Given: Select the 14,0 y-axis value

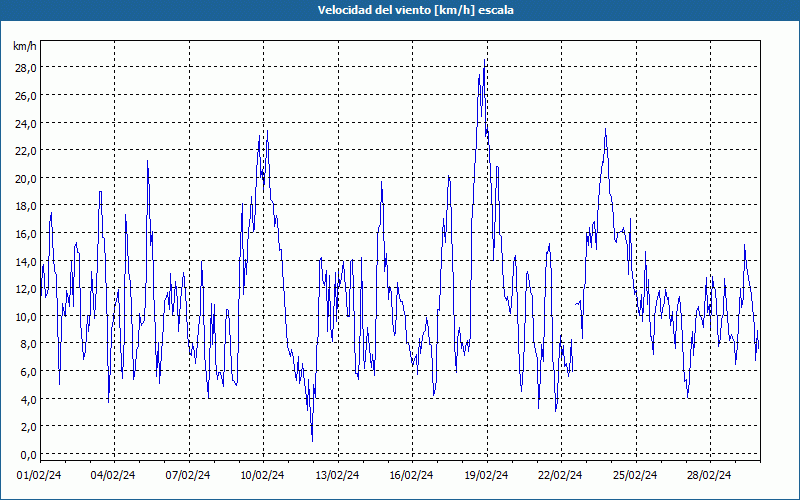Looking at the screenshot, I should (26, 261).
